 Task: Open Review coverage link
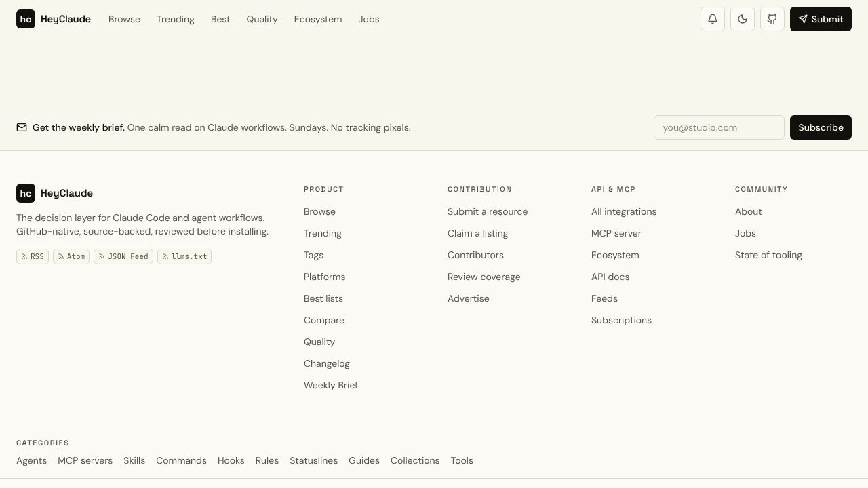pyautogui.click(x=484, y=277)
